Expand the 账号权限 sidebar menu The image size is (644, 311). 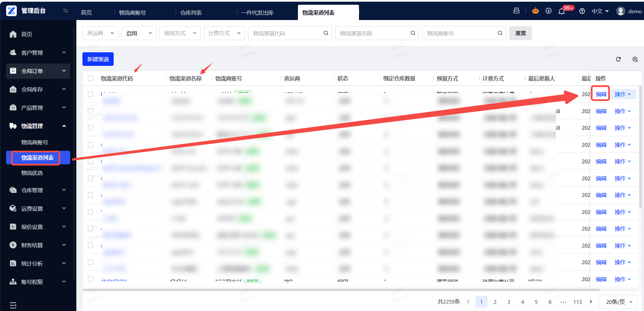tap(38, 282)
